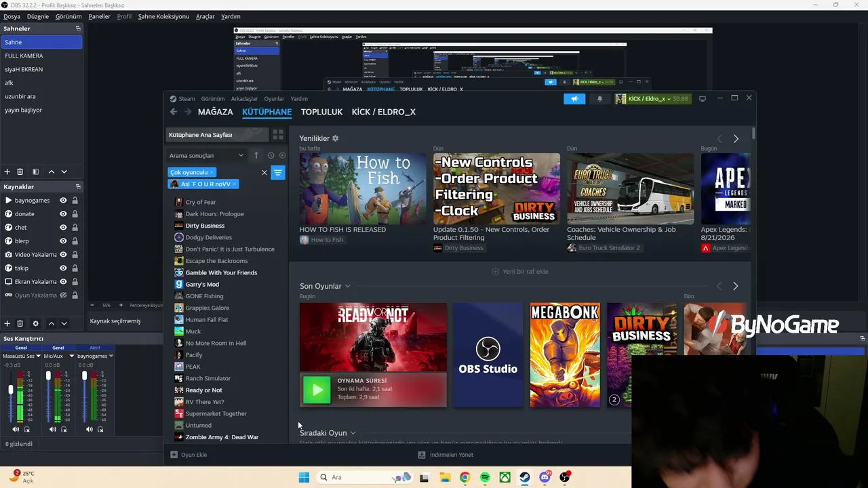This screenshot has width=868, height=488.
Task: Clear all Steam library search filters
Action: point(264,173)
